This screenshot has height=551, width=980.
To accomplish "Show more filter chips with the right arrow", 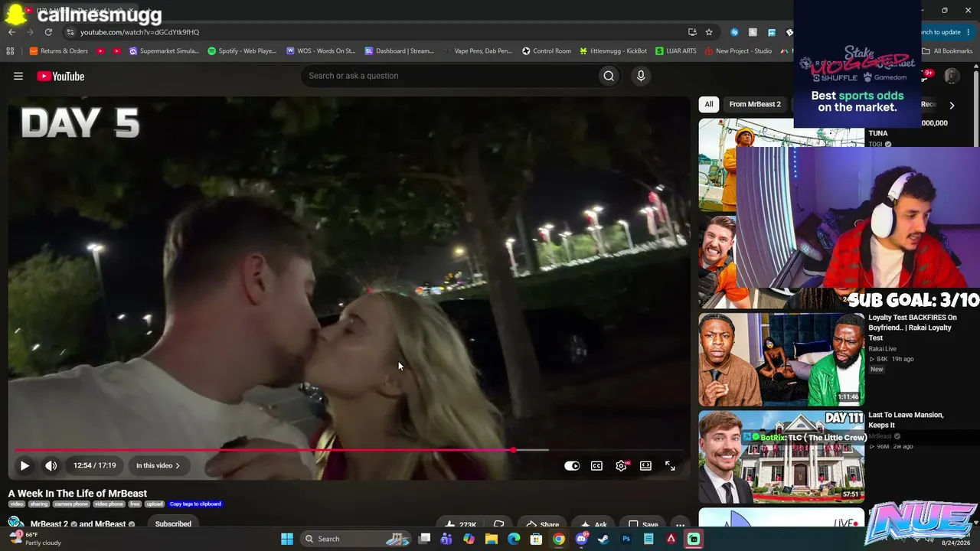I will pyautogui.click(x=952, y=105).
